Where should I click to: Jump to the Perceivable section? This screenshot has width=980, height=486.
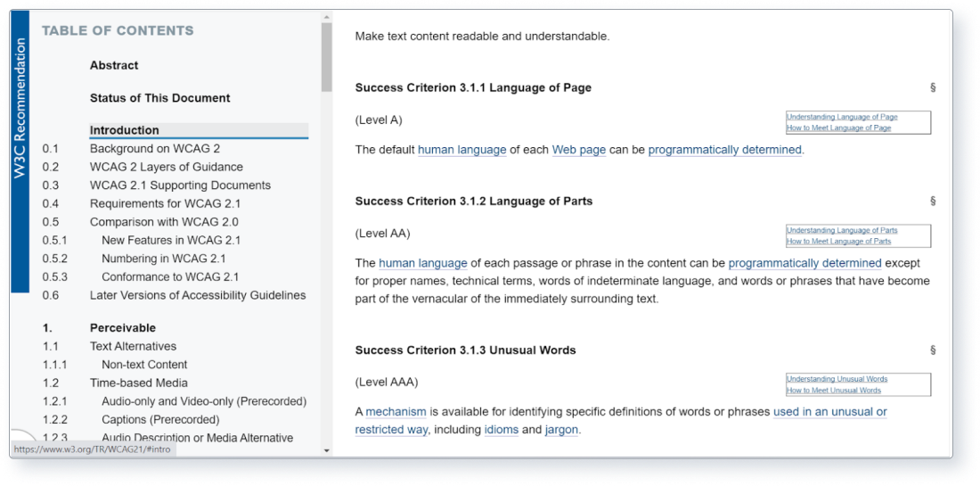[123, 328]
